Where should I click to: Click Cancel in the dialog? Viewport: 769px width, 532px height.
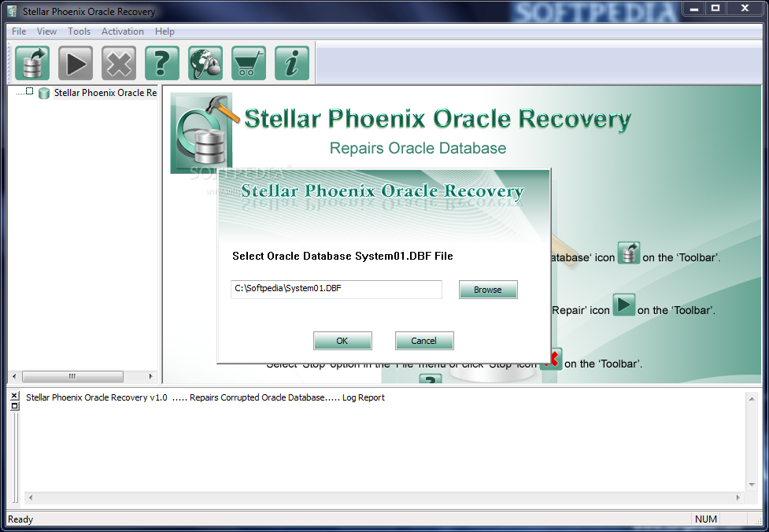coord(424,341)
